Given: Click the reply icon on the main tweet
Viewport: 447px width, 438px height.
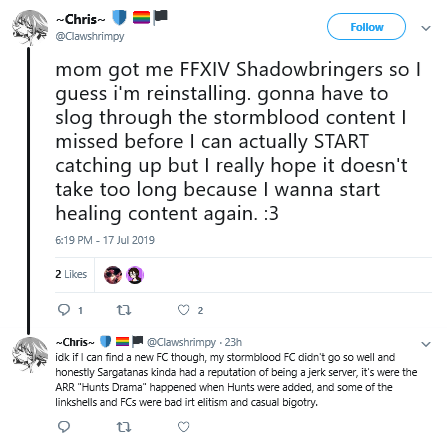Looking at the screenshot, I should coord(64,310).
